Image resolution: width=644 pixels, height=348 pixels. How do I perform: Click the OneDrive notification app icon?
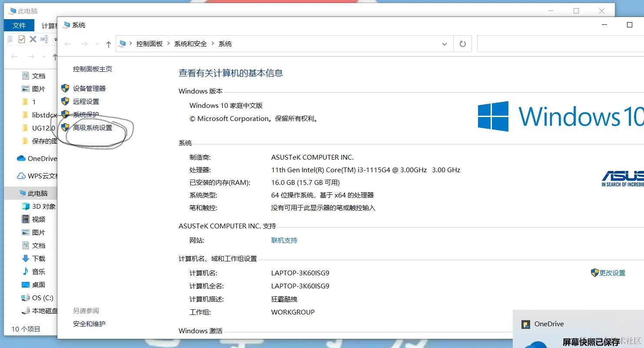click(526, 324)
